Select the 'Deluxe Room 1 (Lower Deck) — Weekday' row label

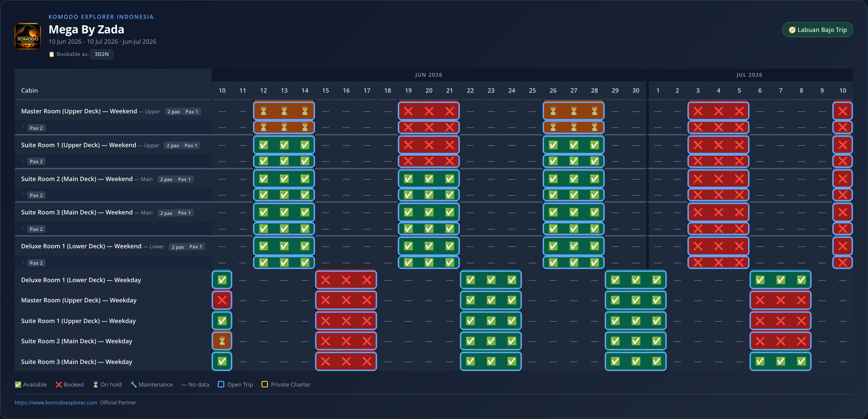[x=81, y=280]
